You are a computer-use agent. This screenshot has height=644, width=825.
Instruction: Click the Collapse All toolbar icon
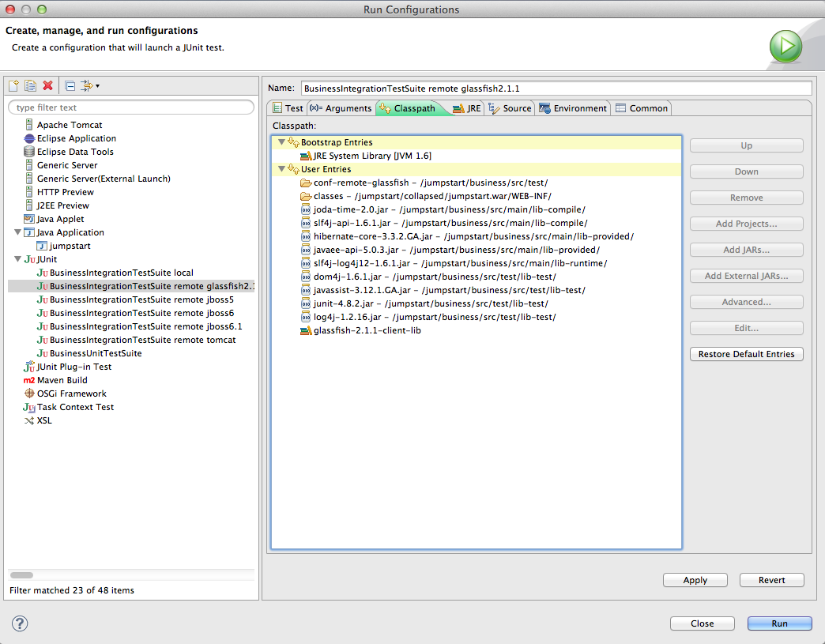click(x=70, y=86)
